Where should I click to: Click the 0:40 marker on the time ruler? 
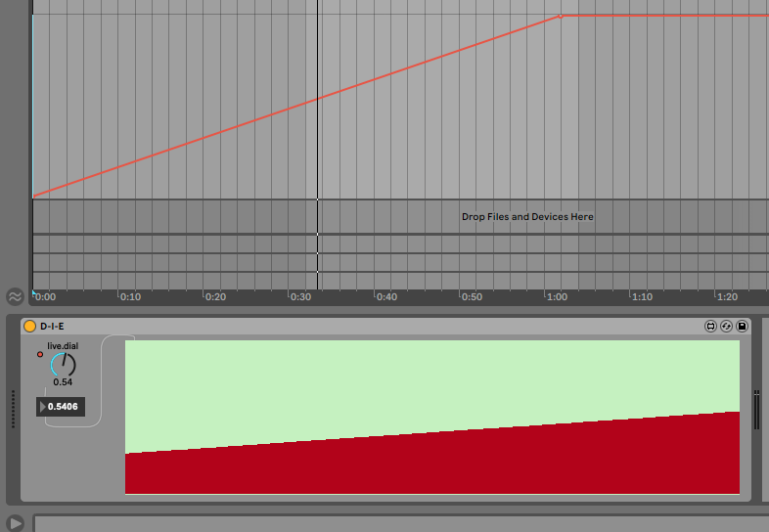click(x=386, y=296)
